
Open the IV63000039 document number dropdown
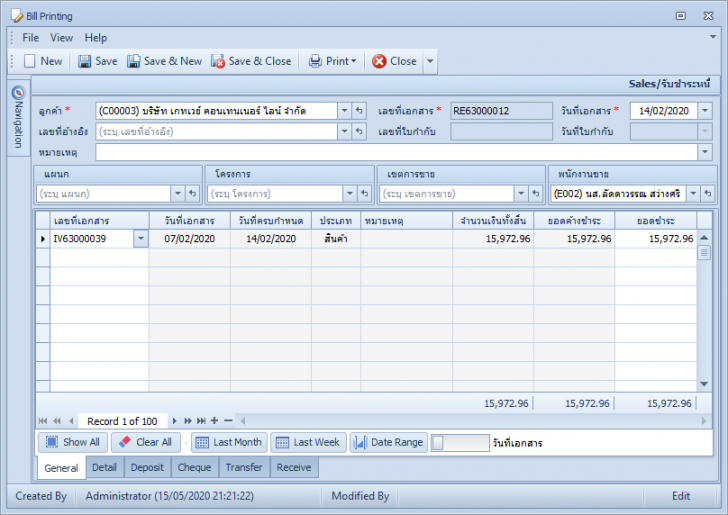coord(141,239)
